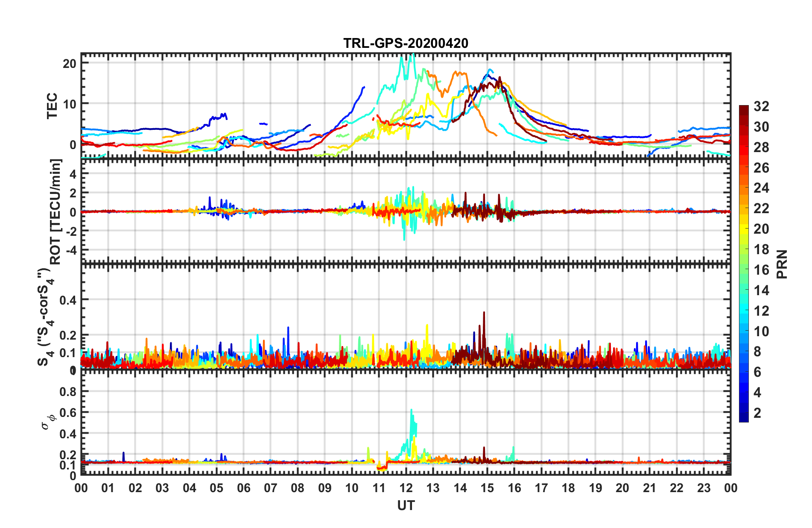Click the UT x-axis label
Image resolution: width=812 pixels, height=528 pixels.
[406, 506]
